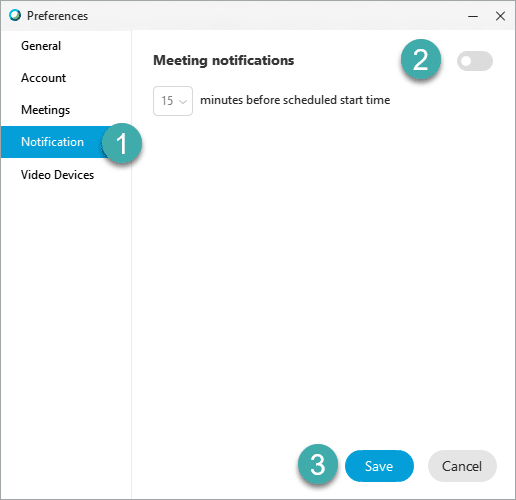The image size is (516, 500).
Task: Click 'minutes before scheduled start time' text
Action: (295, 100)
